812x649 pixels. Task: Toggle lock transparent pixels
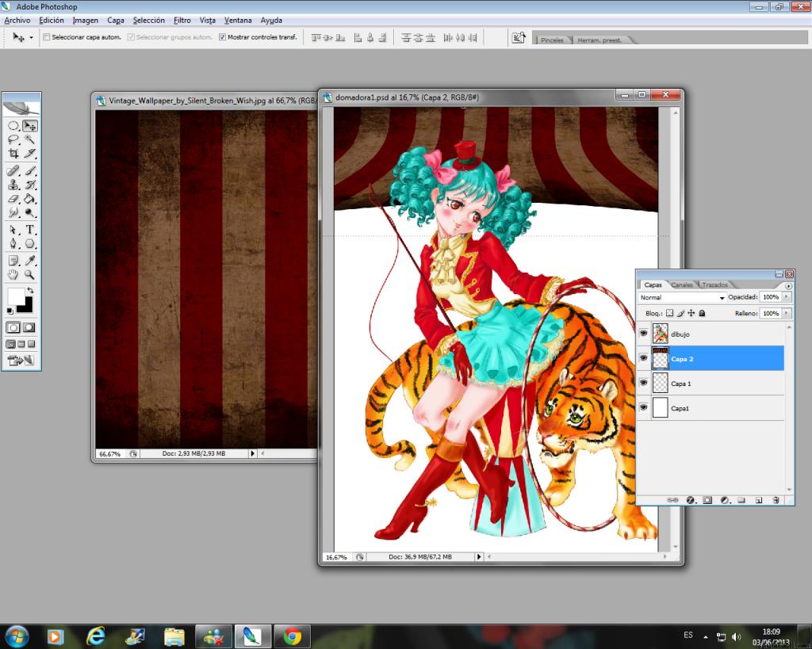coord(669,313)
